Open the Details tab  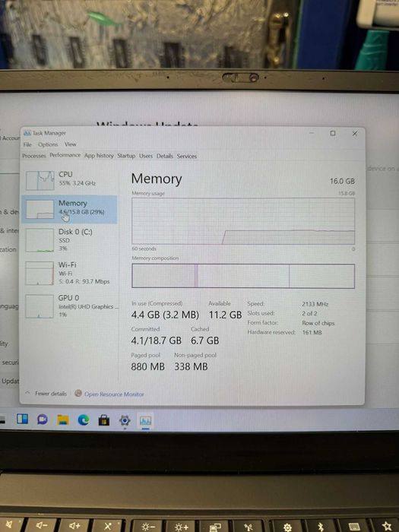tap(165, 156)
